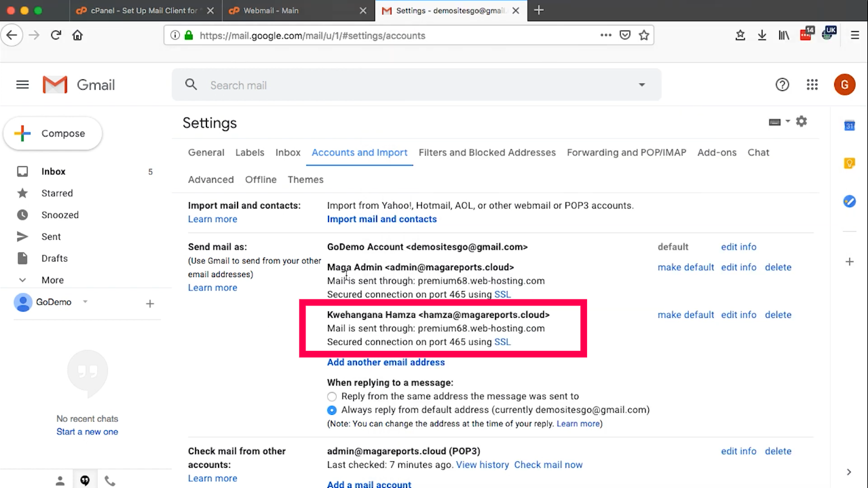Open the Google account avatar
Screen dimensions: 868x488
point(844,85)
